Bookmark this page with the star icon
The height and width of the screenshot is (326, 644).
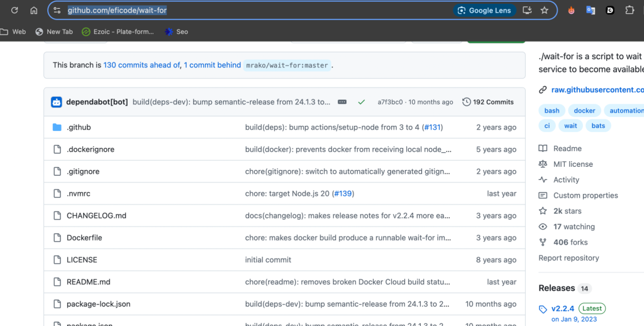pos(545,10)
